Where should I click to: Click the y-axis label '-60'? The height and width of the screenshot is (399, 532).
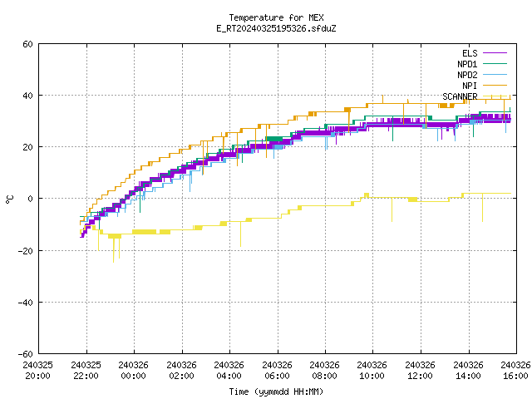point(26,354)
